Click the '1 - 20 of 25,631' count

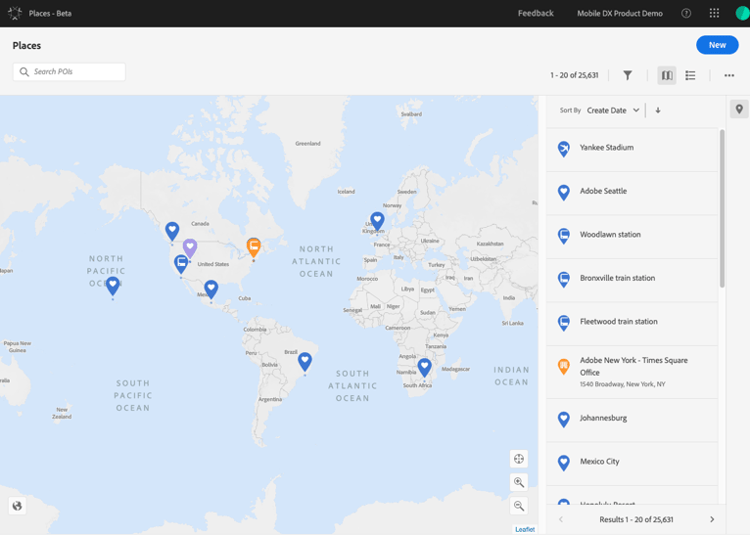click(x=574, y=75)
